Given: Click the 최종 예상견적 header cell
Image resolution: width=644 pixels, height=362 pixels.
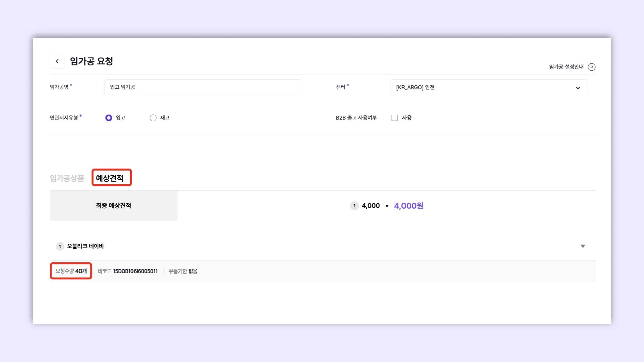Looking at the screenshot, I should (x=113, y=206).
